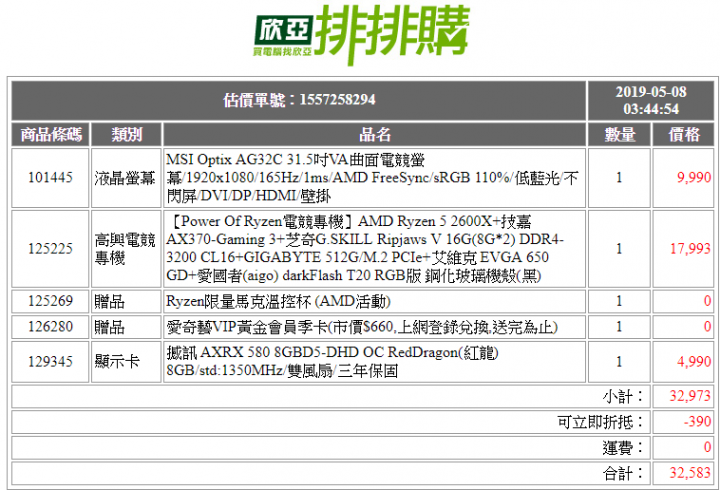Click the 液晶螢幕 category cell
This screenshot has width=720, height=490.
pyautogui.click(x=126, y=178)
